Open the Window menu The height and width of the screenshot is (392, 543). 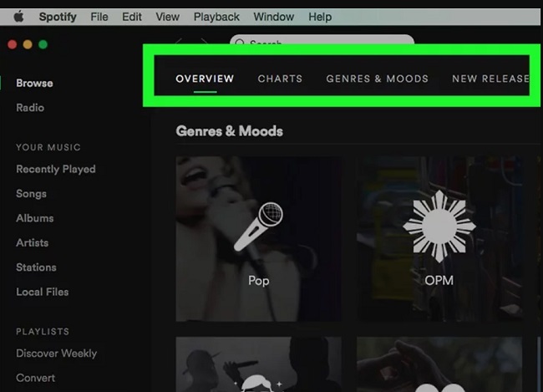(273, 17)
